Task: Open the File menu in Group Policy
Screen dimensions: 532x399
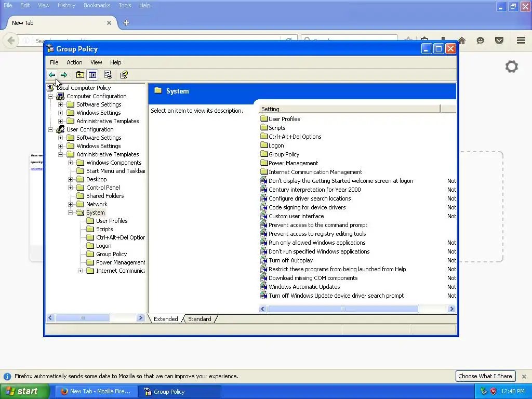Action: (54, 62)
